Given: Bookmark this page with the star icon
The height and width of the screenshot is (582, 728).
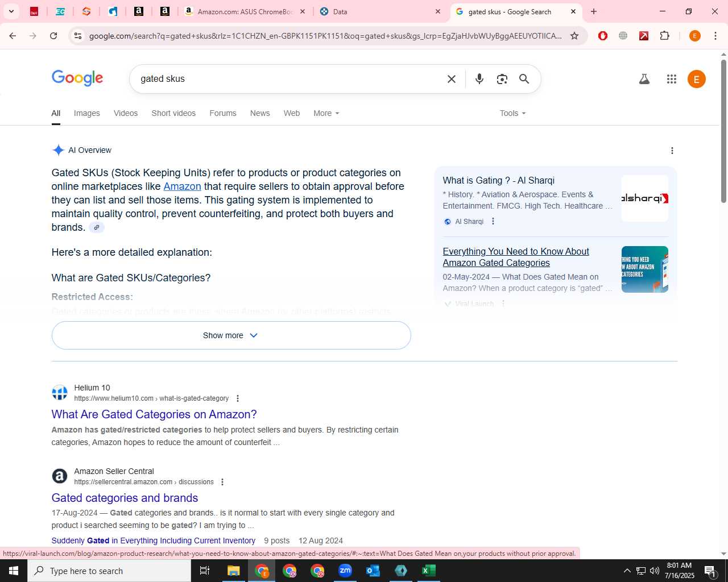Looking at the screenshot, I should [x=574, y=36].
